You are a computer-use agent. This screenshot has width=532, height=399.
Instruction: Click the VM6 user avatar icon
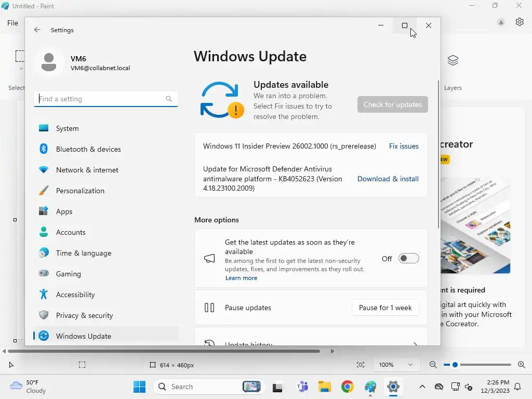click(49, 62)
